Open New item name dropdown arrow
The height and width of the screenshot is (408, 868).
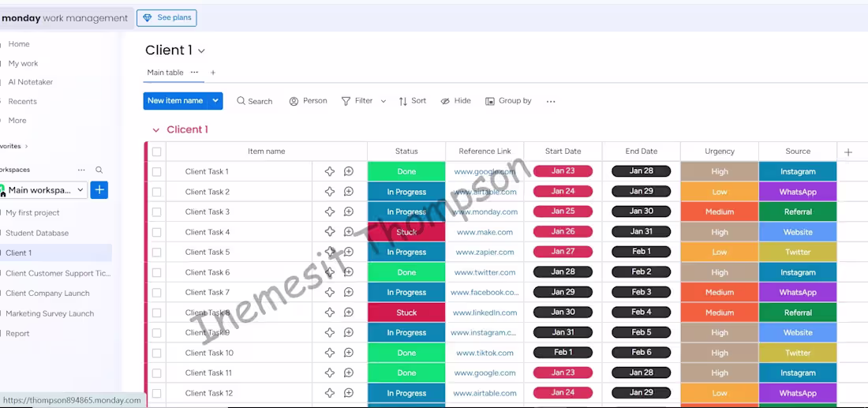tap(215, 101)
